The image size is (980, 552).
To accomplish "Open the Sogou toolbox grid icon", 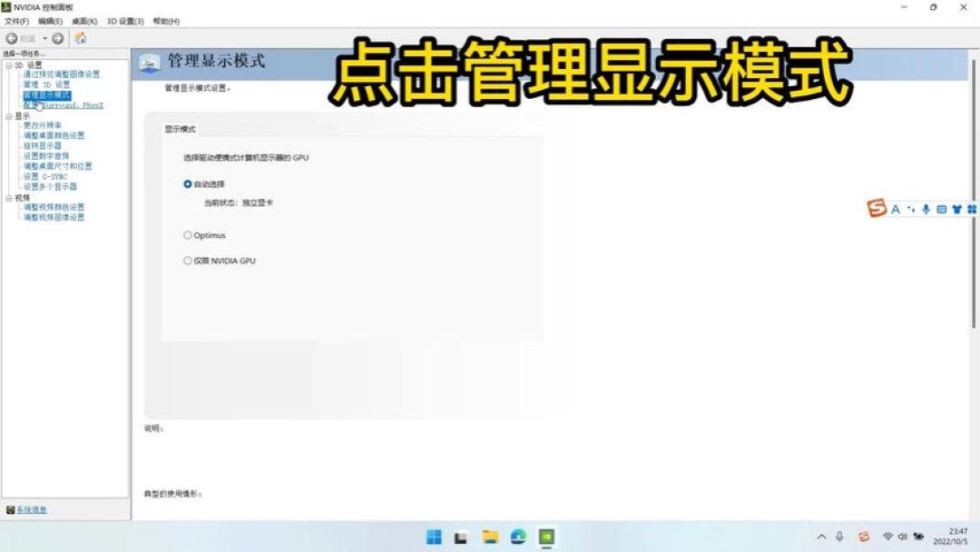I will 972,210.
